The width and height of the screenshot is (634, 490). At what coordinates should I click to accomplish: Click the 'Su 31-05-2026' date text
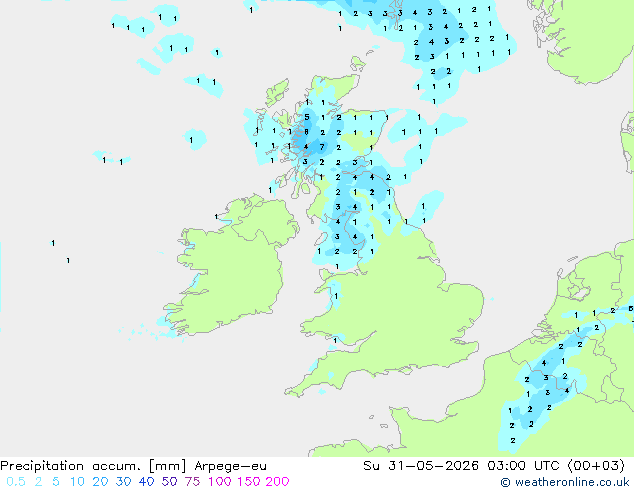pos(421,466)
